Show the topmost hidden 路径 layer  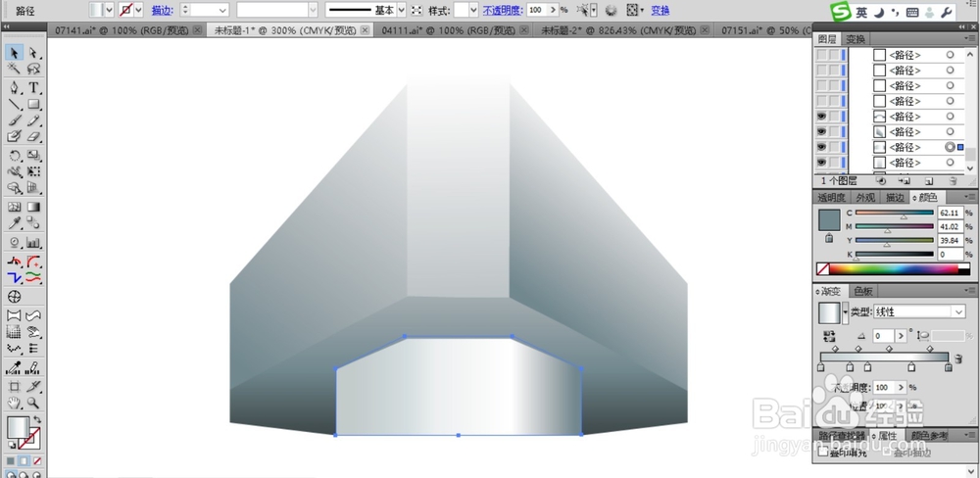[x=821, y=55]
